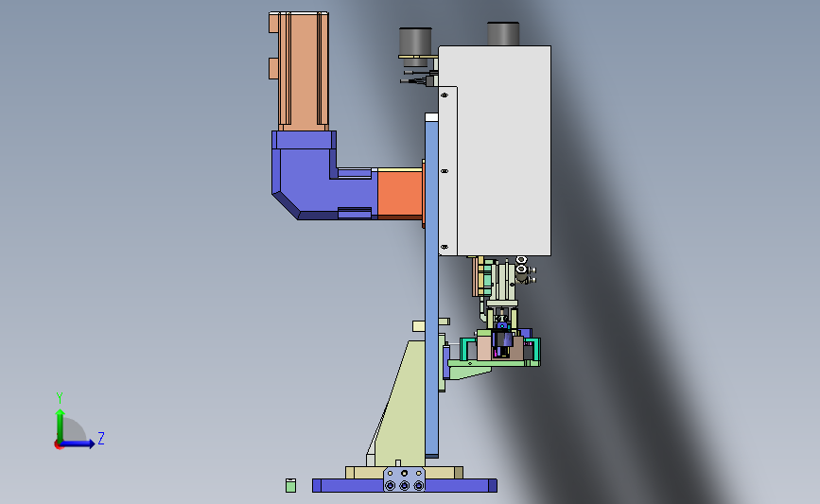
Task: Pick the bottom screw on the white side panel
Action: click(x=445, y=247)
